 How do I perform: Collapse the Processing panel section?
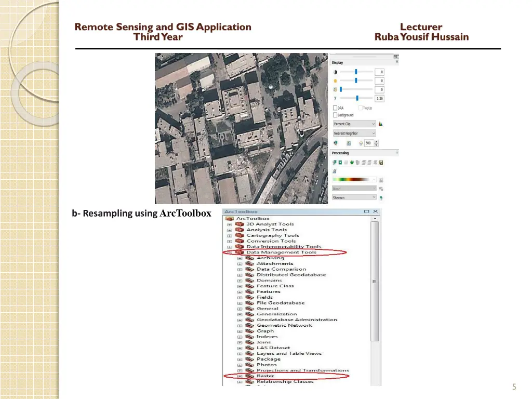396,152
